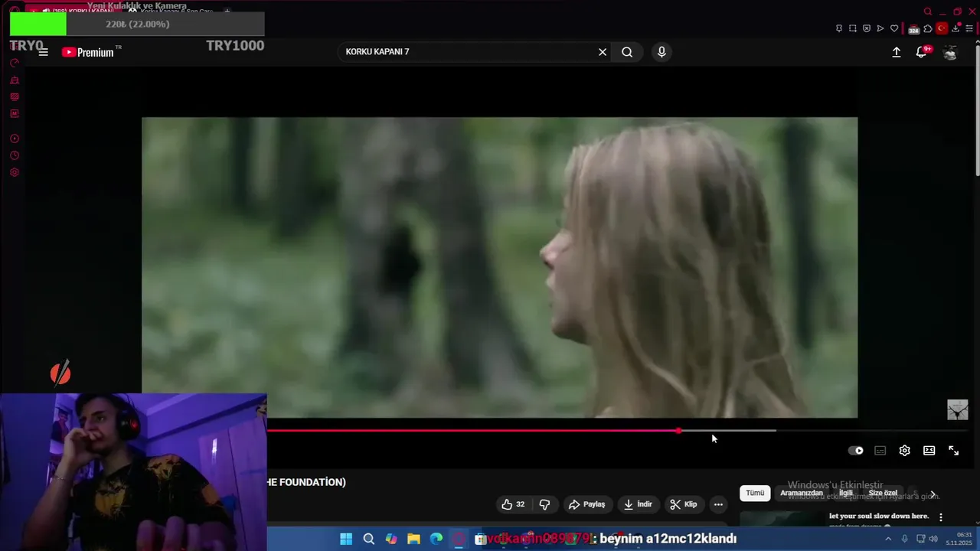This screenshot has width=980, height=551.
Task: Like the video with 32 likes
Action: [513, 504]
